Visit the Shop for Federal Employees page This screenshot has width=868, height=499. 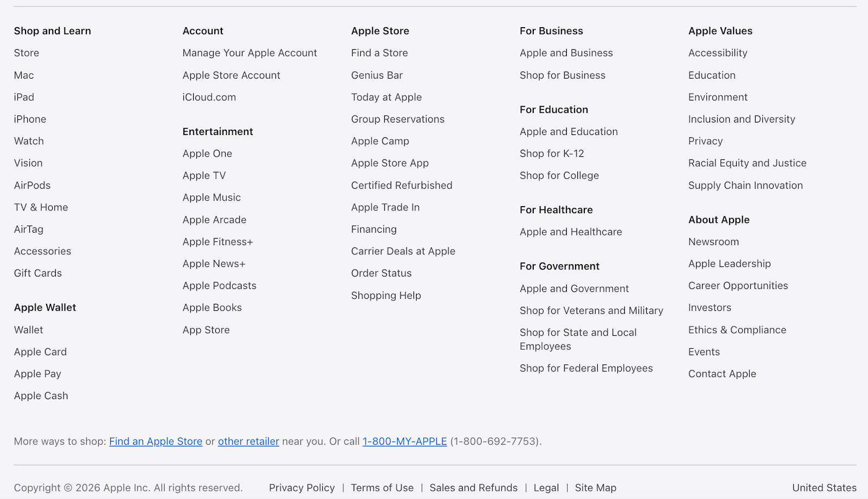tap(586, 368)
